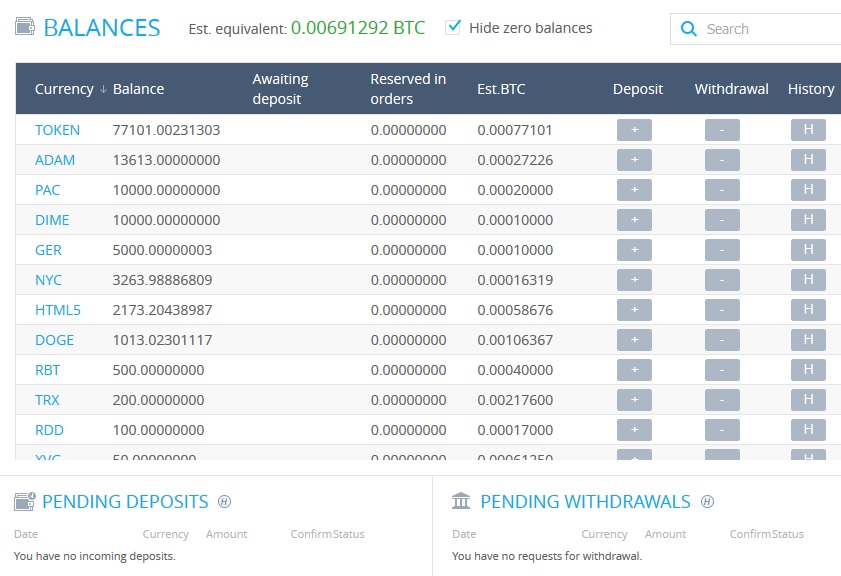The image size is (841, 576).
Task: Click the Search input field
Action: tap(765, 29)
